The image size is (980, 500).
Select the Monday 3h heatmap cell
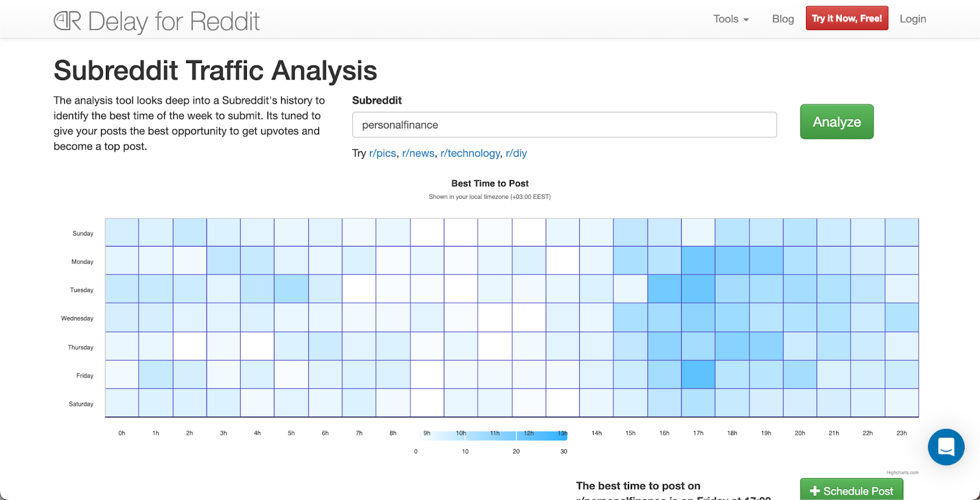tap(224, 261)
